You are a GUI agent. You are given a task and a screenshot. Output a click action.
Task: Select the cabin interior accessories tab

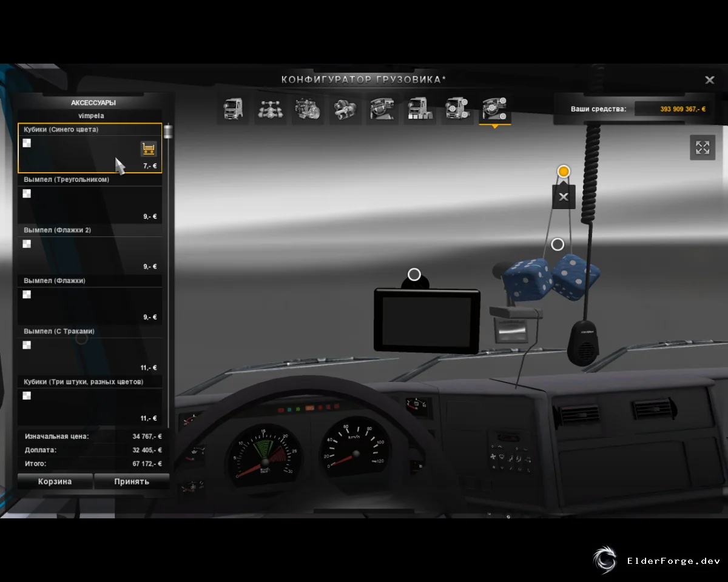495,110
